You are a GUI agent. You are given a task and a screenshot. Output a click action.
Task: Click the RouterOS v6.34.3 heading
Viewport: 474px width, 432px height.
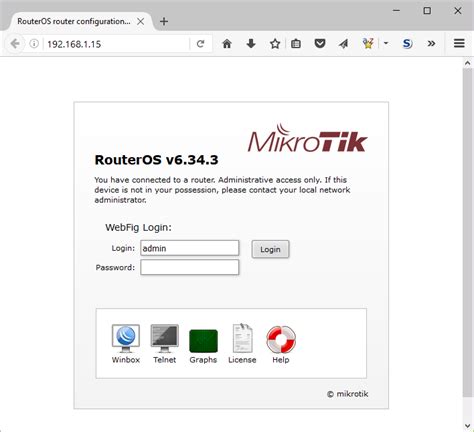pos(156,160)
